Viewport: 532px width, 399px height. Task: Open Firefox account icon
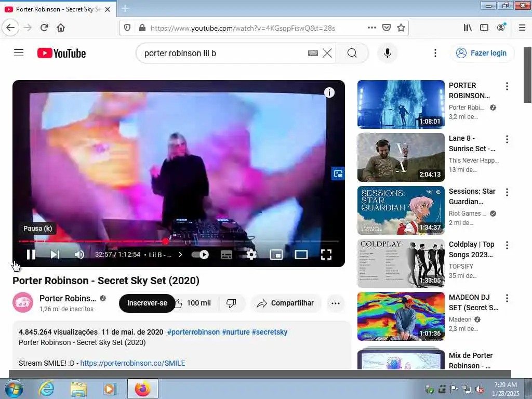pyautogui.click(x=501, y=28)
